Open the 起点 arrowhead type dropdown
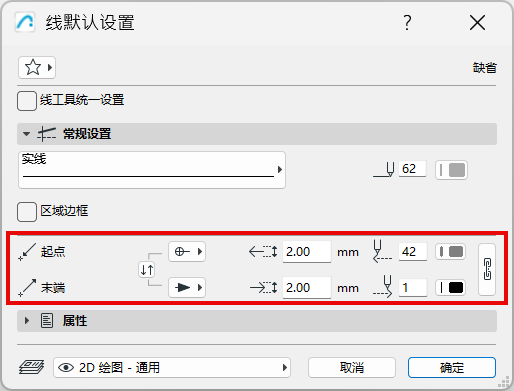The height and width of the screenshot is (391, 514). (187, 251)
